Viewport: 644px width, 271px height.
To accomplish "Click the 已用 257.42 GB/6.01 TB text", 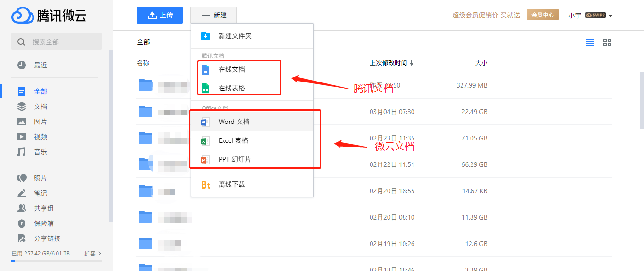I will pos(41,254).
